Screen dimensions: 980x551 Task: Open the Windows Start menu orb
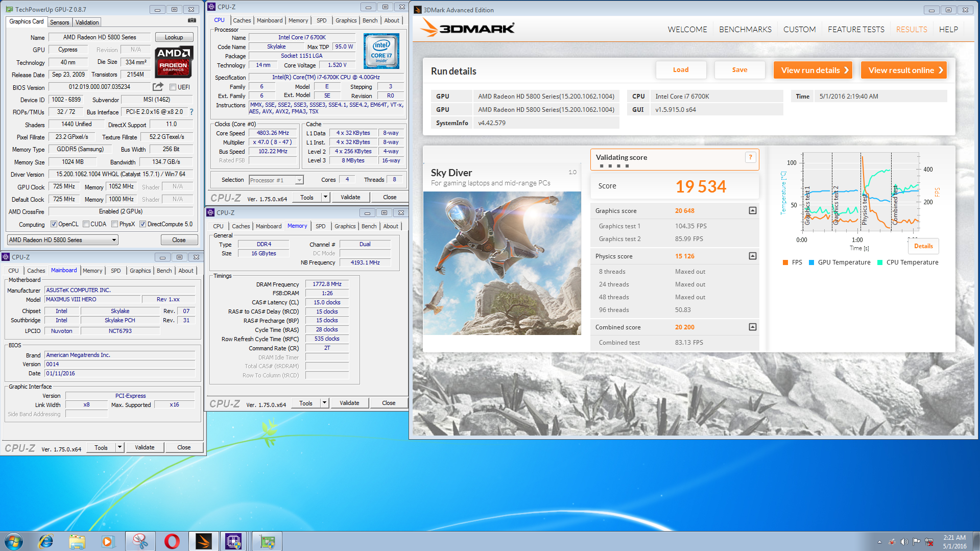pyautogui.click(x=14, y=541)
